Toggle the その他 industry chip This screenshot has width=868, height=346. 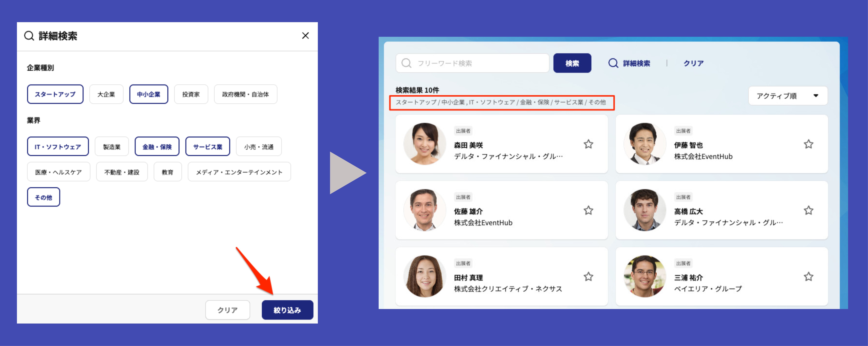[43, 197]
